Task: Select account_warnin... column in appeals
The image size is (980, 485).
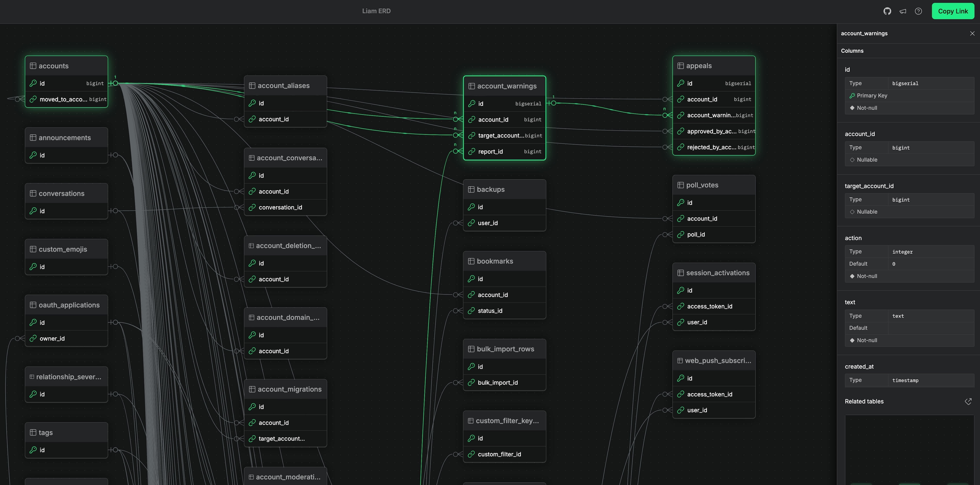Action: (x=714, y=115)
